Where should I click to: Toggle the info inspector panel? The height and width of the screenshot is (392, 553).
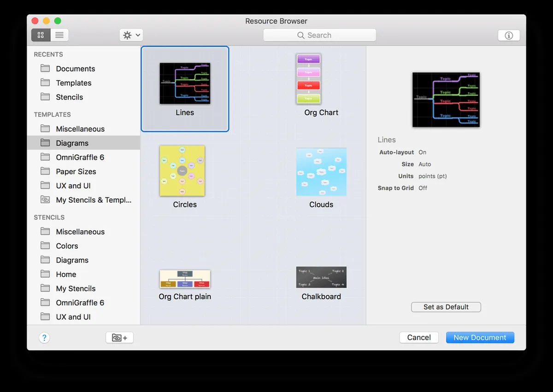pos(509,35)
